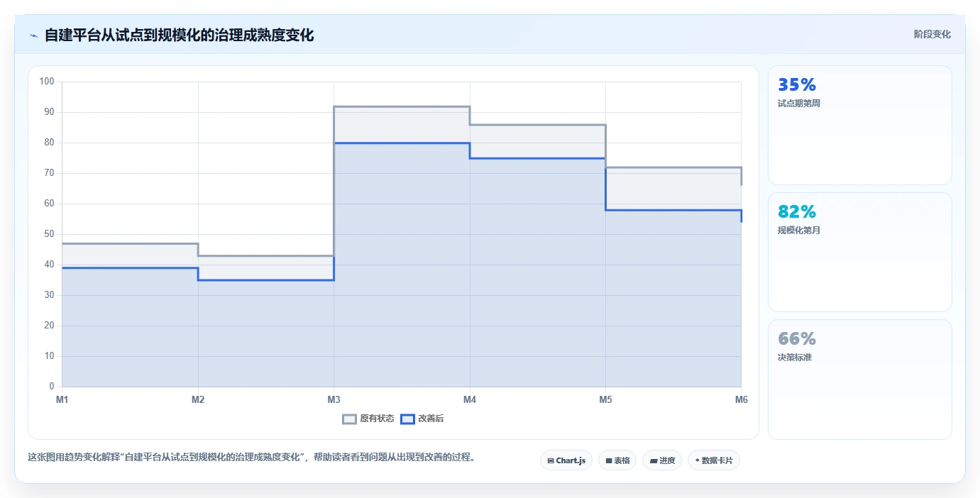980x498 pixels.
Task: Click the 0 y-axis value
Action: [52, 387]
